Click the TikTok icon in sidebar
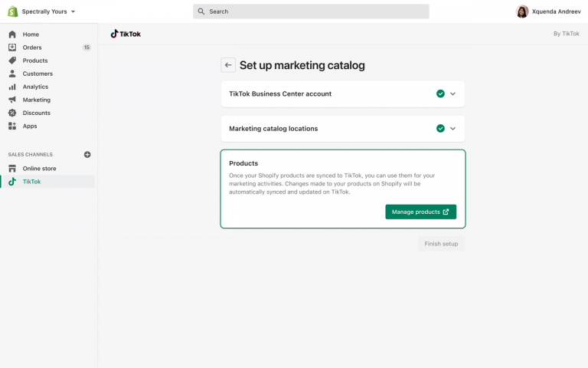The image size is (588, 368). 12,182
